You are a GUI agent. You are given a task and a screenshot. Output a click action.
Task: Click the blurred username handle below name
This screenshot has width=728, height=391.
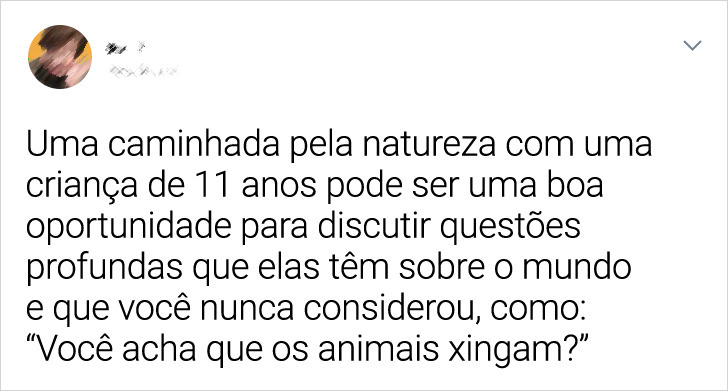[x=143, y=71]
